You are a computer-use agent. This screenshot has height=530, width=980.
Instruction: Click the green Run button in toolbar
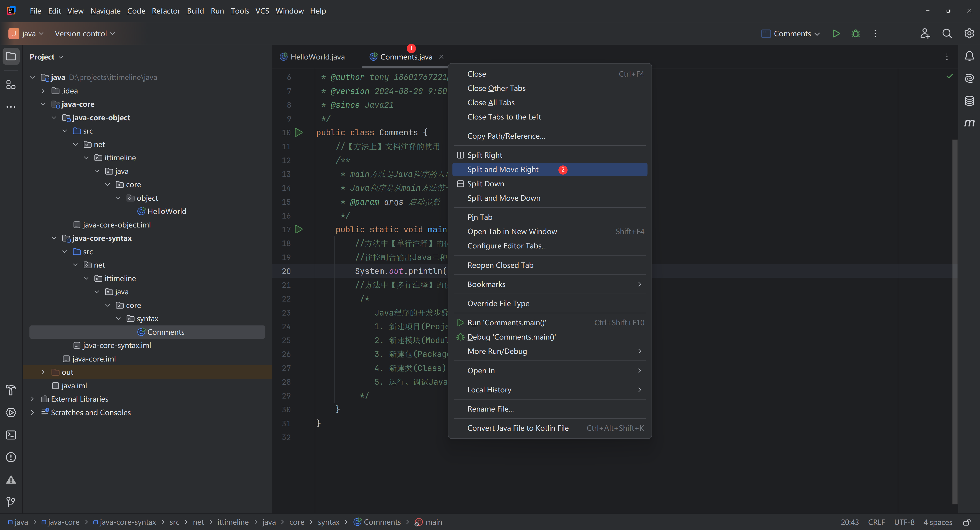(x=836, y=33)
